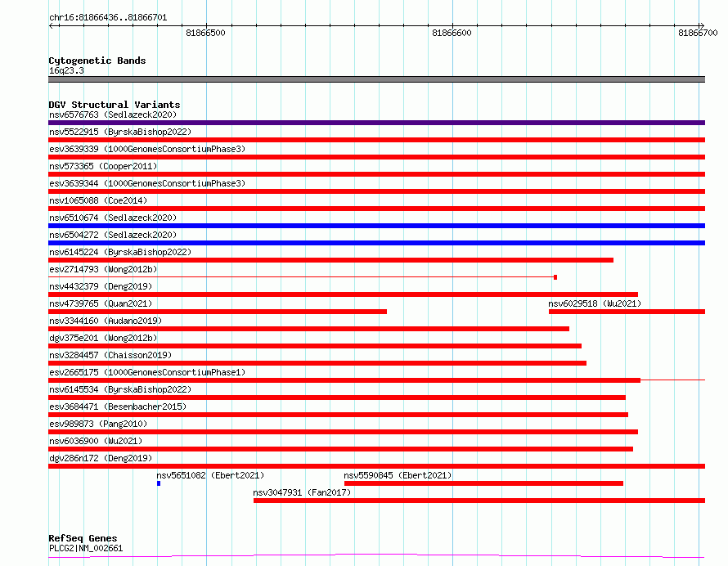Click the right arrow on the ruler
Image resolution: width=728 pixels, height=566 pixels.
(702, 26)
